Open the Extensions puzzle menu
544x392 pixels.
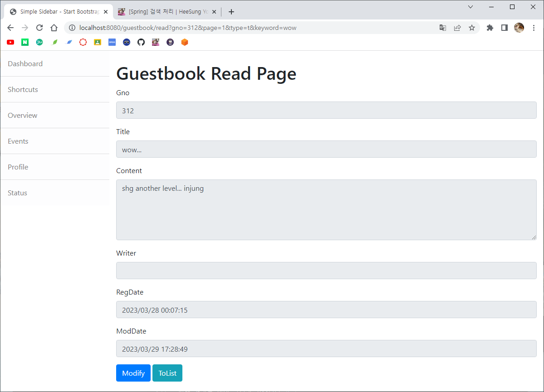[490, 28]
